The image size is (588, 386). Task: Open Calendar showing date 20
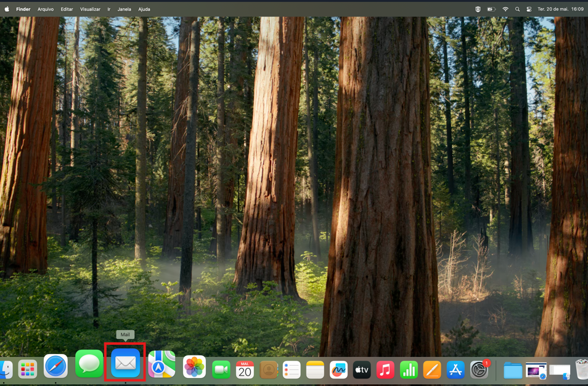pos(245,369)
